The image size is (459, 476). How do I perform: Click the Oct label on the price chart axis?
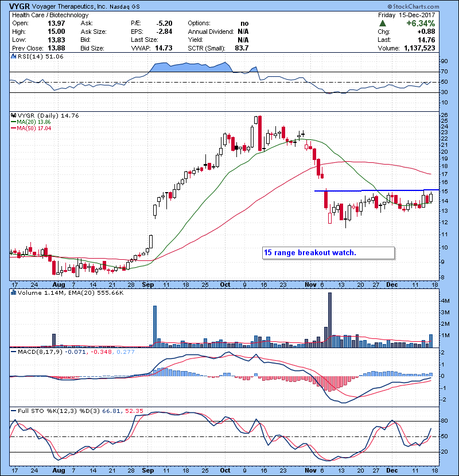click(x=225, y=285)
